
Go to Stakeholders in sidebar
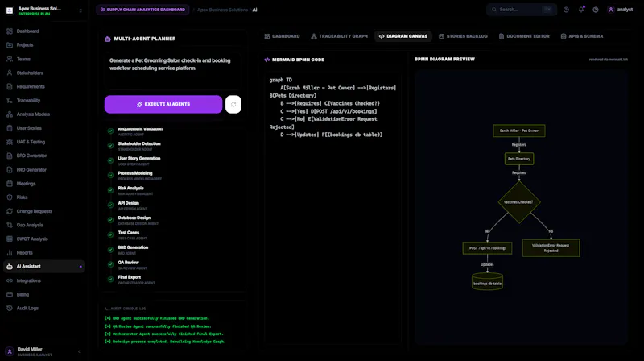pos(43,73)
